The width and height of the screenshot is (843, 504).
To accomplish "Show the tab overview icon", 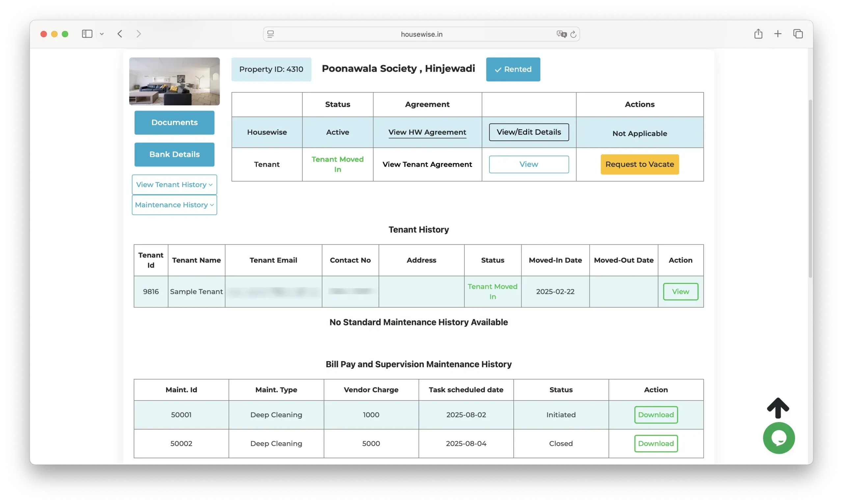I will click(x=798, y=34).
